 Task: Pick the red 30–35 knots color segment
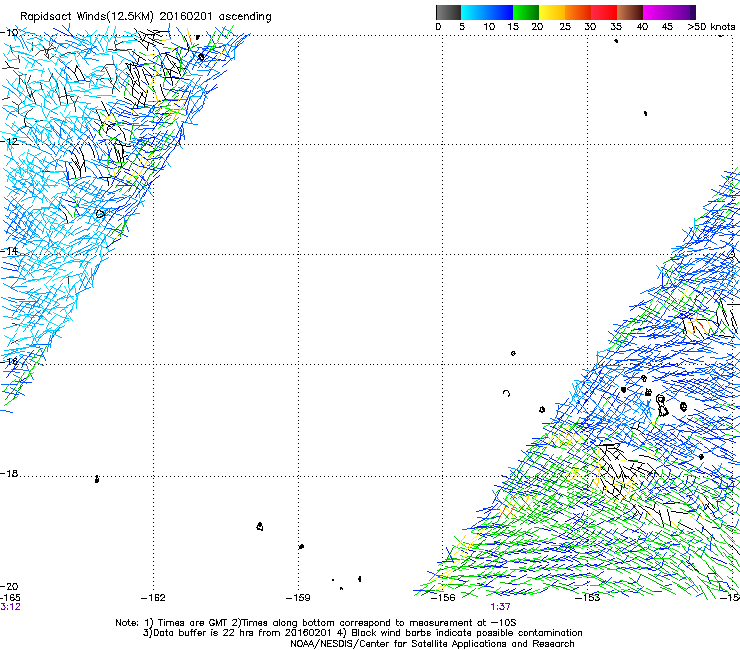604,12
